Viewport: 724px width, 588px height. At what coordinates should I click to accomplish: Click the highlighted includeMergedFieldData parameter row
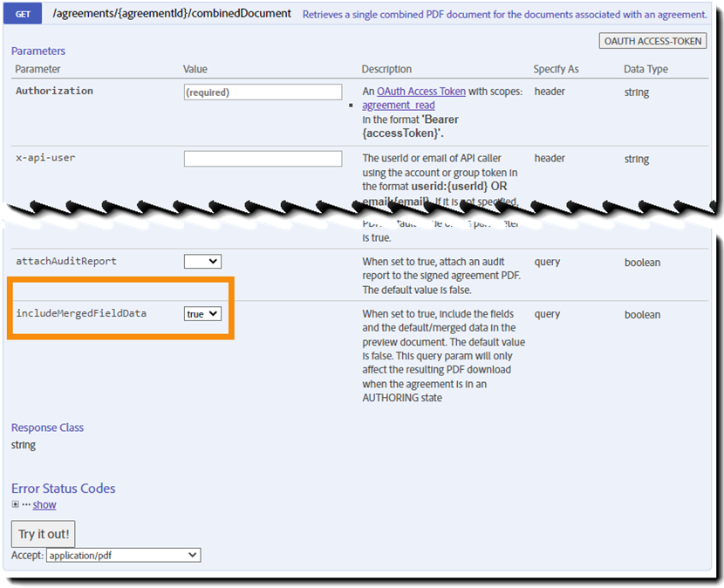tap(120, 313)
